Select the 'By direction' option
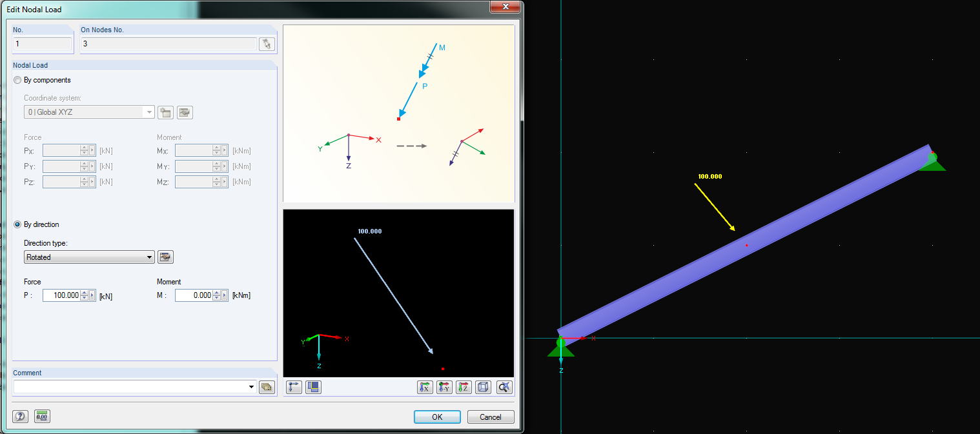Image resolution: width=980 pixels, height=434 pixels. (17, 224)
